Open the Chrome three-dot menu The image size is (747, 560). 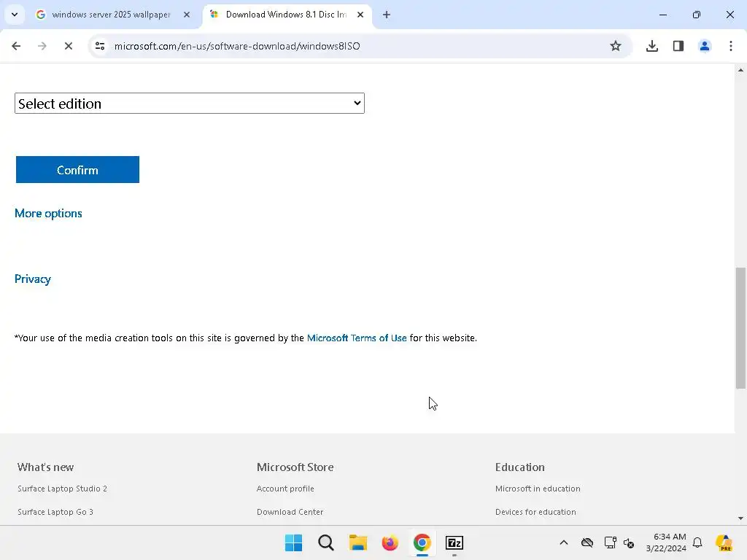click(730, 46)
